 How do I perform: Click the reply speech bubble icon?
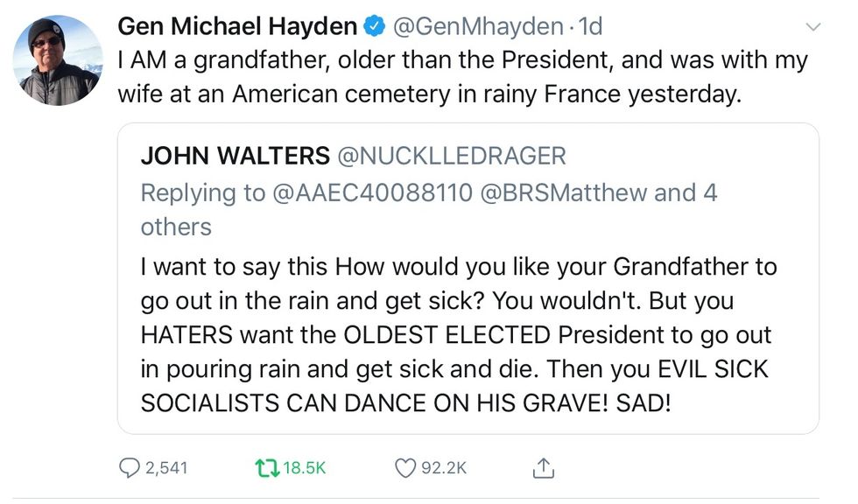point(130,468)
